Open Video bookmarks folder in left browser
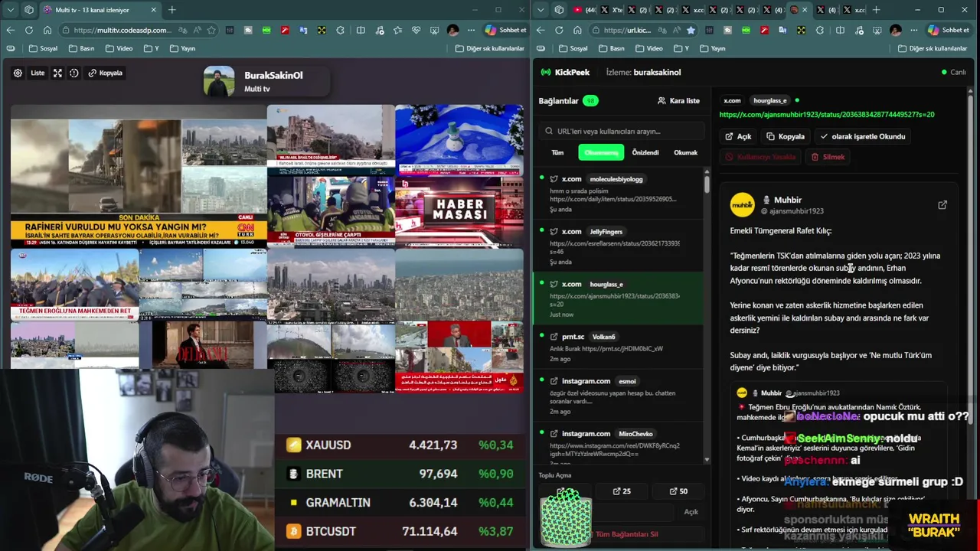 click(119, 48)
